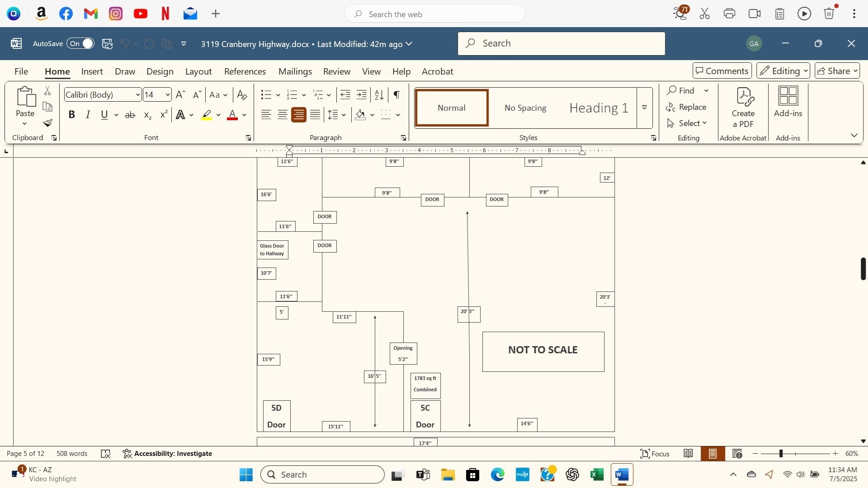Apply strikethrough formatting
868x488 pixels.
[x=130, y=115]
